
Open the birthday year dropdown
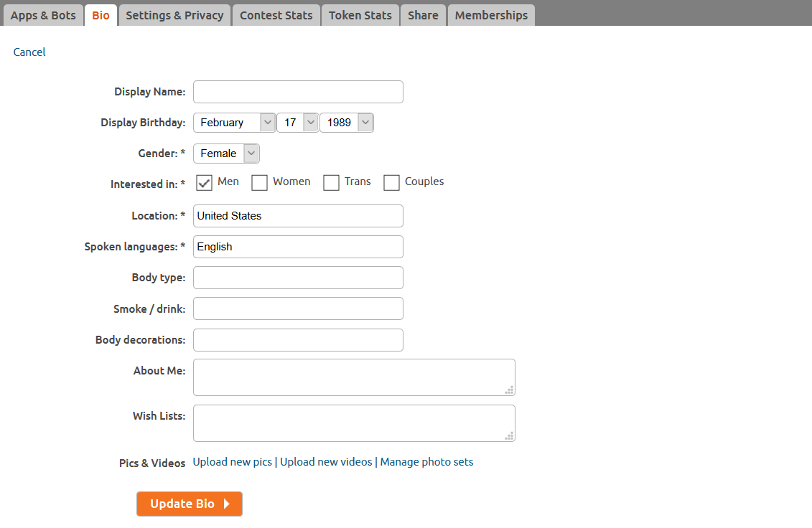[x=346, y=123]
